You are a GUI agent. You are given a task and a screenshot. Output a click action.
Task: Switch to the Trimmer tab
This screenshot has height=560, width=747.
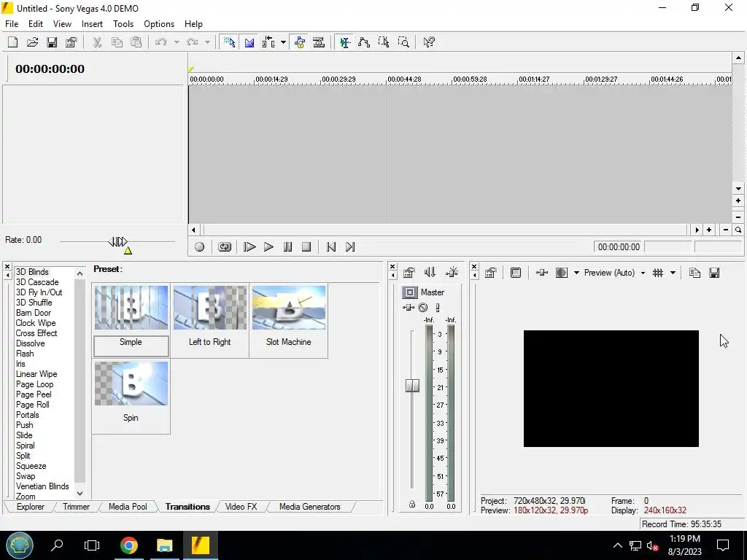coord(76,507)
